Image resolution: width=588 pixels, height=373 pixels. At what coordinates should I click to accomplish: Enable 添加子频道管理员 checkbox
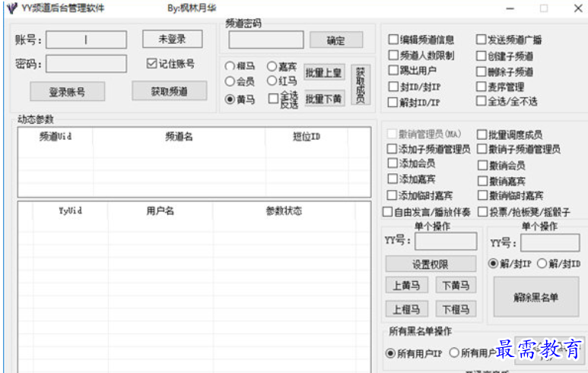[x=392, y=149]
